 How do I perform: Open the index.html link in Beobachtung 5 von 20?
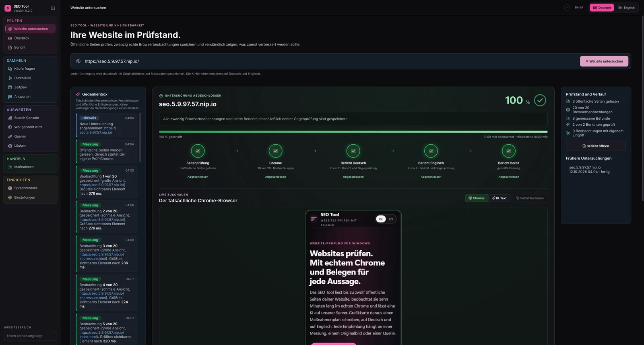pos(102,335)
